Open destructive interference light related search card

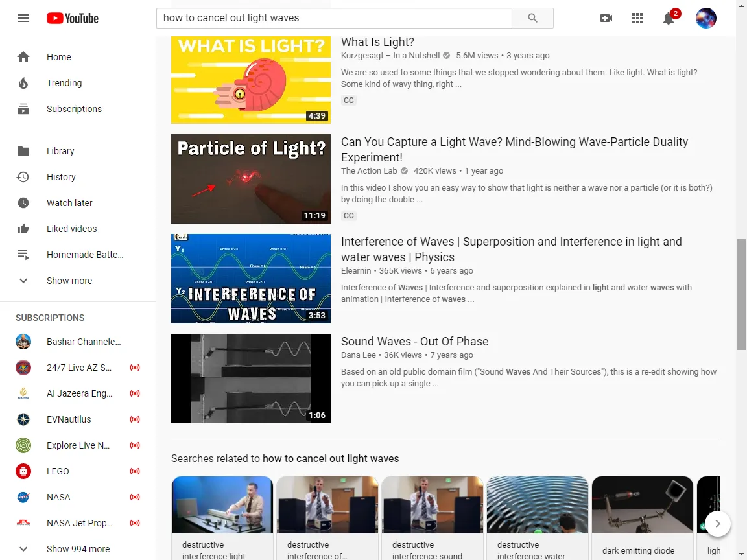(222, 518)
